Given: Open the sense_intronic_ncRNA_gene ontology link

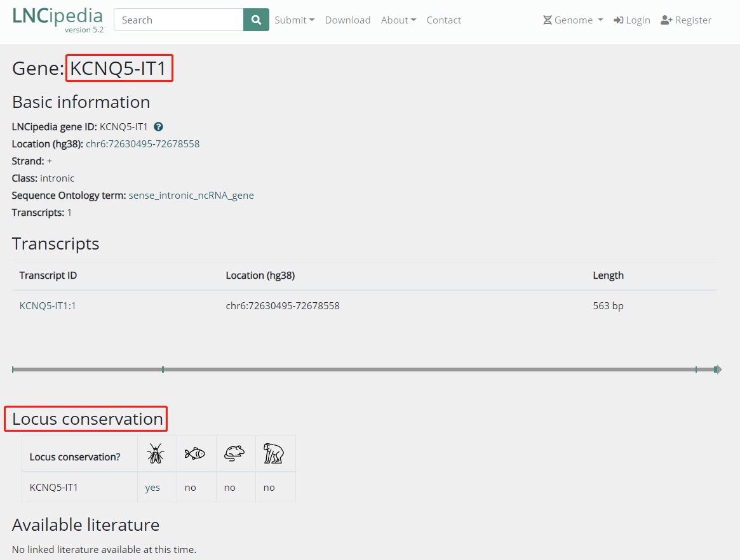Looking at the screenshot, I should (191, 196).
